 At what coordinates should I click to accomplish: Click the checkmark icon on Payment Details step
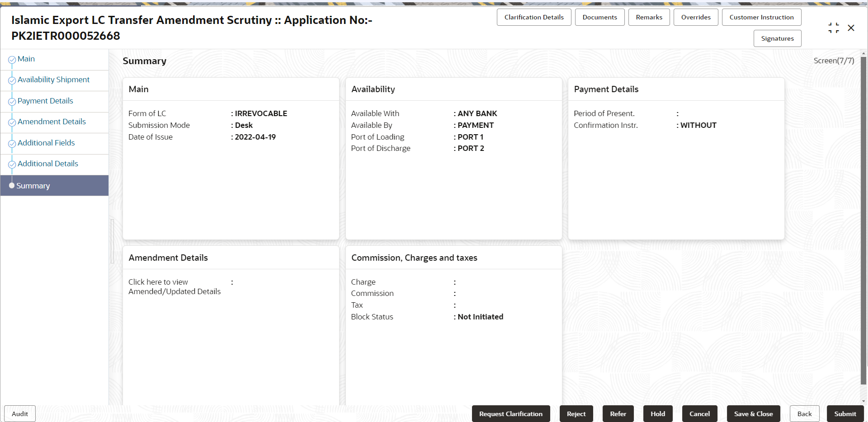tap(12, 101)
